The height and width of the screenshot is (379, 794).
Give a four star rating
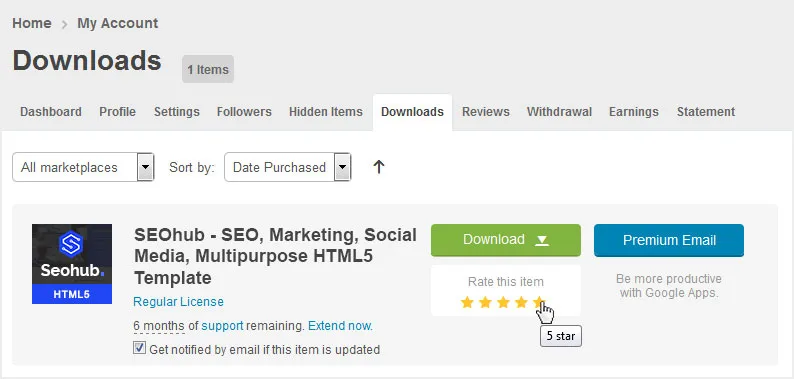click(521, 302)
